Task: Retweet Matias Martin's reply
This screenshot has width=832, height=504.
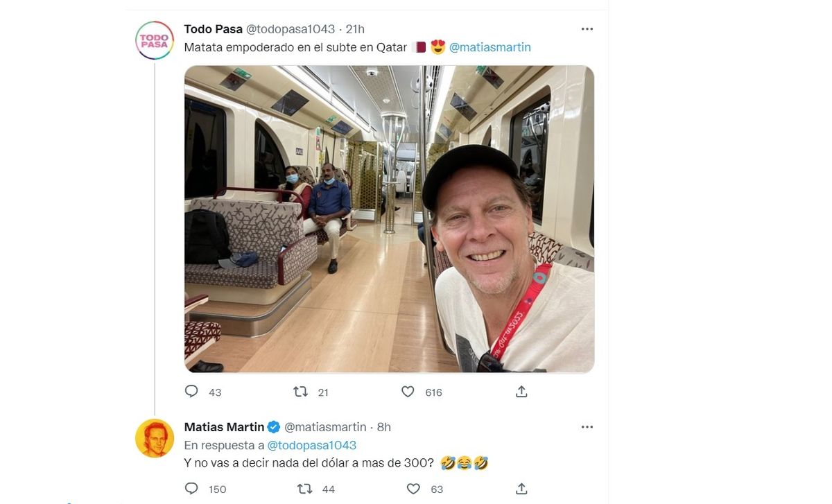Action: pos(305,489)
